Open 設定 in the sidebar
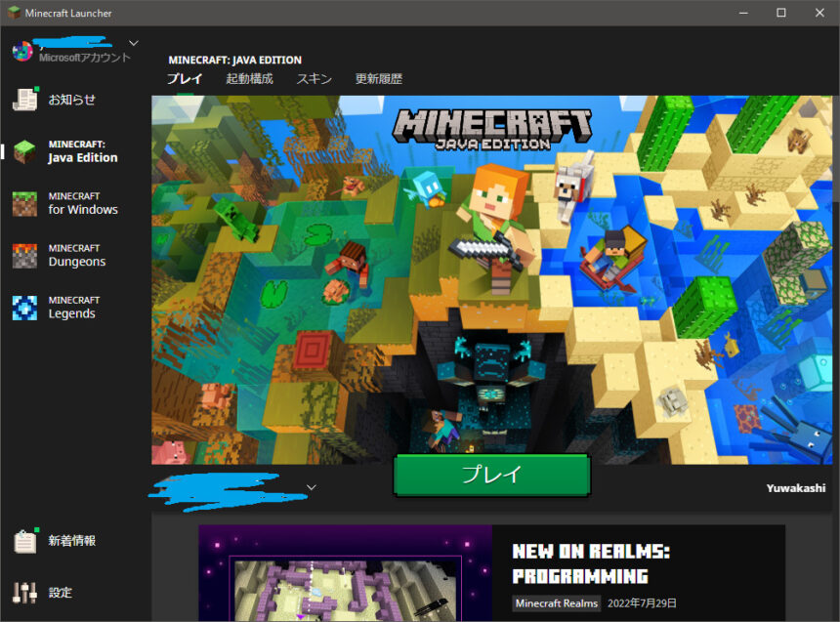This screenshot has width=840, height=622. tap(60, 593)
